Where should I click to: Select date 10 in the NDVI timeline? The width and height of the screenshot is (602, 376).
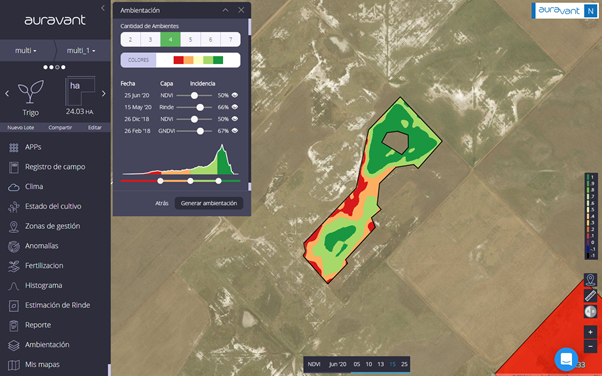click(369, 364)
